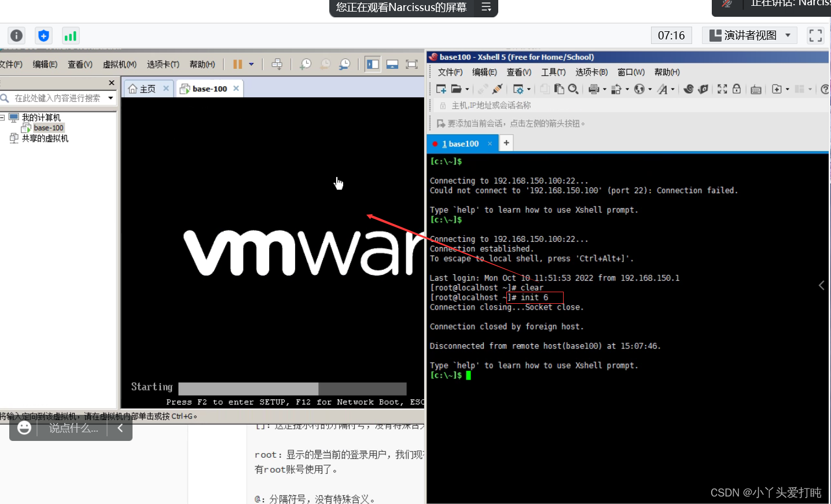Toggle the VMware library sidebar view
This screenshot has height=504, width=831.
pos(373,64)
